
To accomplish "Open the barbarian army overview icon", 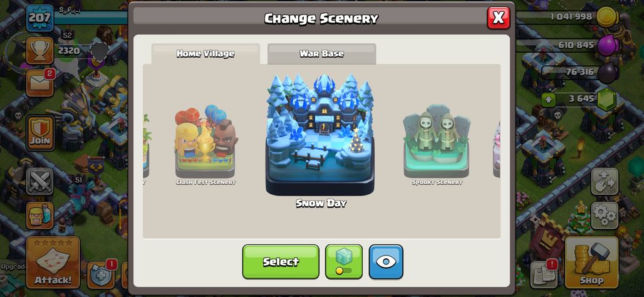I will pyautogui.click(x=40, y=216).
